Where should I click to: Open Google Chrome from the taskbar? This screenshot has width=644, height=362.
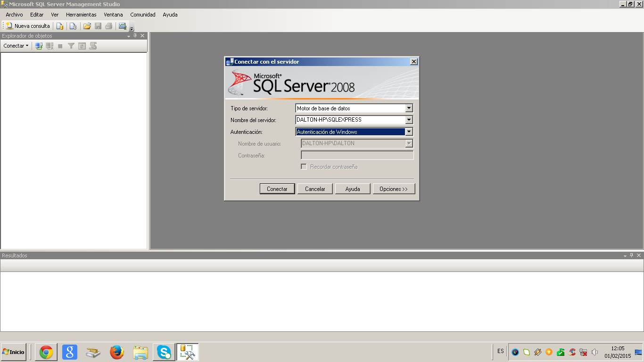click(46, 352)
